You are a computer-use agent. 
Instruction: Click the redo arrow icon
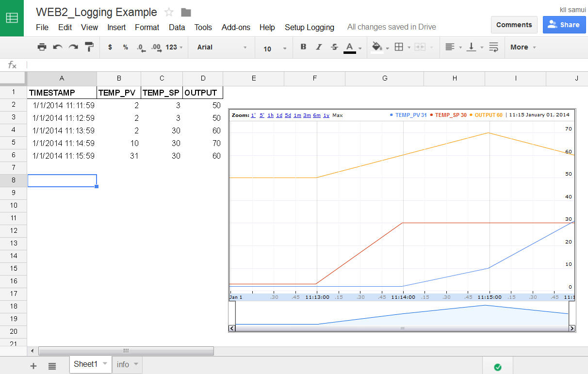click(x=73, y=47)
